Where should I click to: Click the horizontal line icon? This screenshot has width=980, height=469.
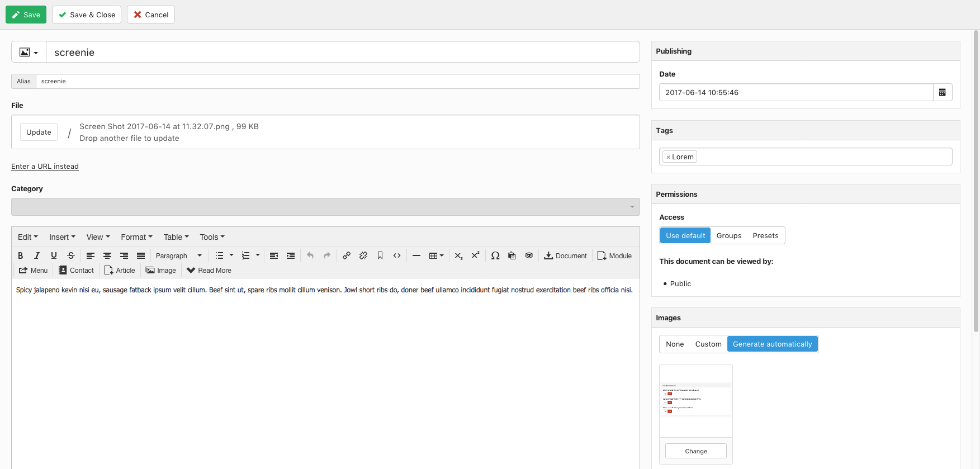(x=416, y=255)
